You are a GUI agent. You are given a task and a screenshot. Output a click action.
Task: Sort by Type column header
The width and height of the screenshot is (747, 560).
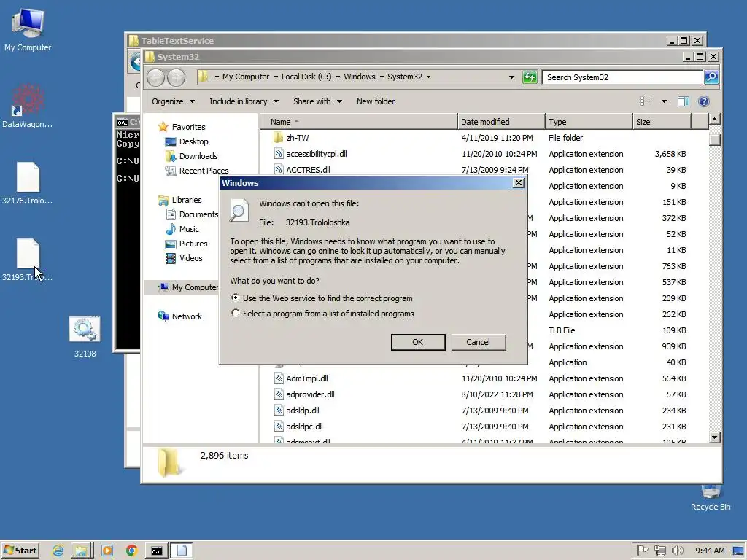[589, 122]
